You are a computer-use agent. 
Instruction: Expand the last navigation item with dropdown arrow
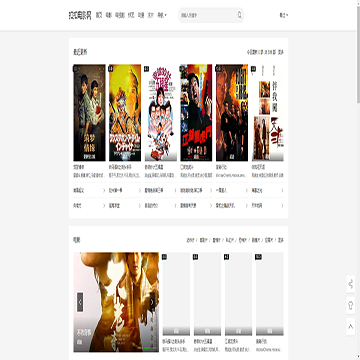pyautogui.click(x=162, y=15)
